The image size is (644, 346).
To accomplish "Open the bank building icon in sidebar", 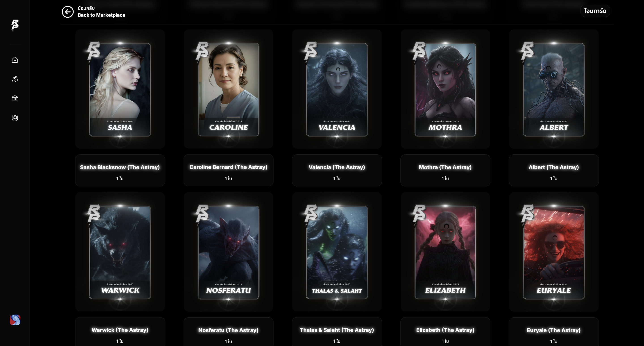I will (15, 98).
